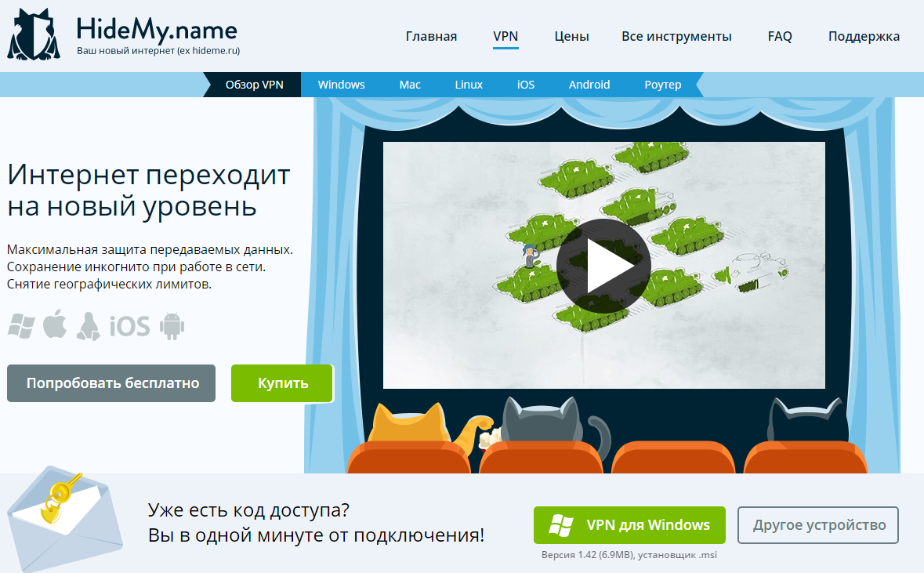924x573 pixels.
Task: Open the Главная menu item
Action: [431, 37]
